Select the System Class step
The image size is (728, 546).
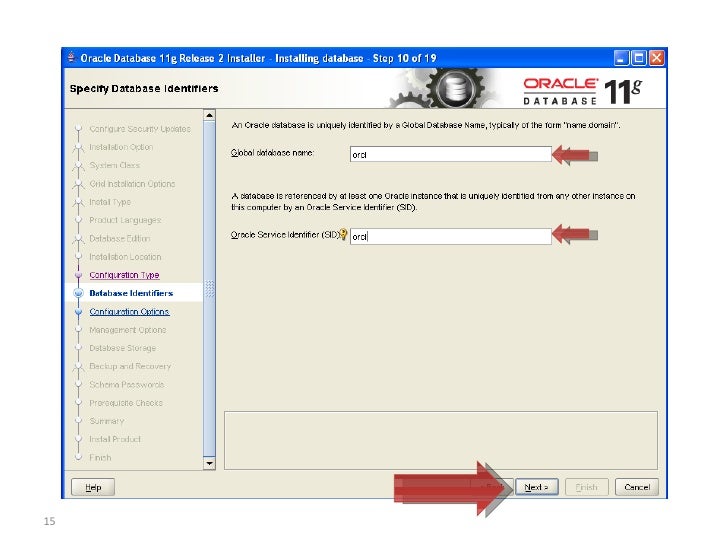[114, 165]
